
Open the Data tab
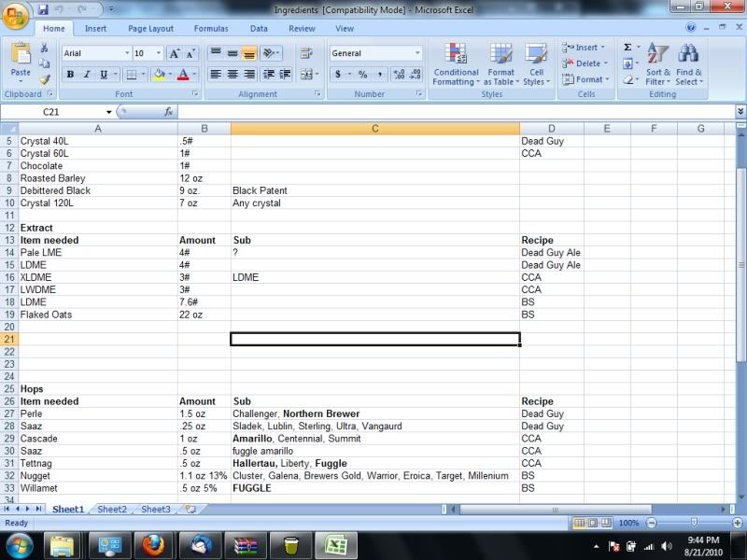(x=259, y=29)
